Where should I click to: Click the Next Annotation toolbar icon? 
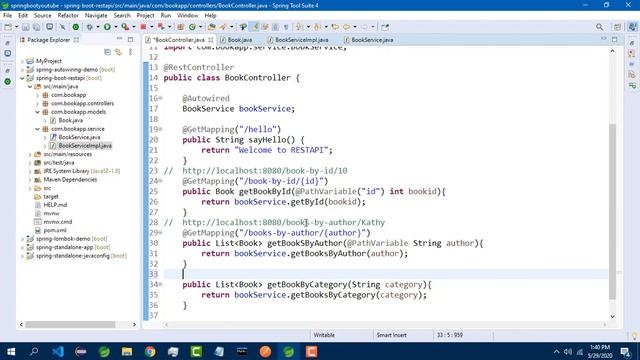tap(299, 27)
